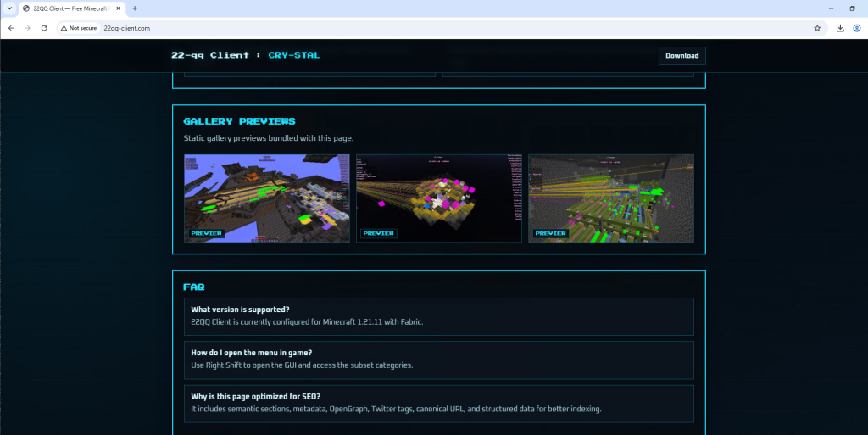868x435 pixels.
Task: Click the answer mentioning OpenGraph and Twitter tags
Action: point(397,409)
